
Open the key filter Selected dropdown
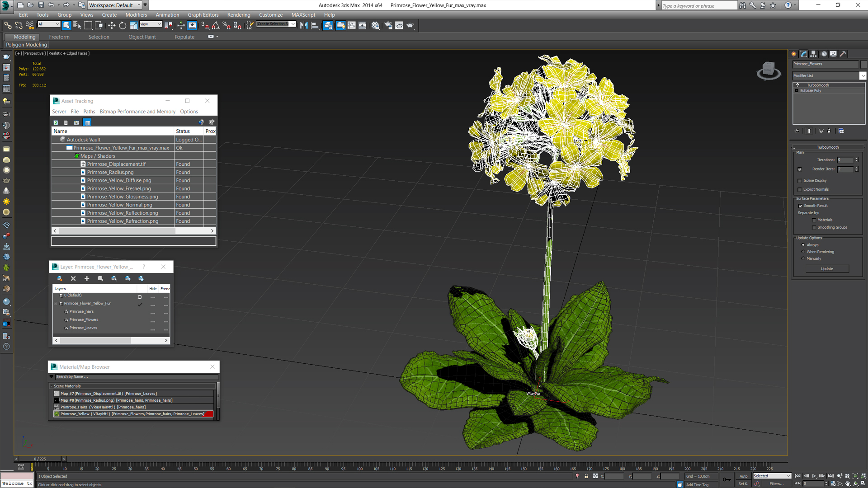(771, 476)
